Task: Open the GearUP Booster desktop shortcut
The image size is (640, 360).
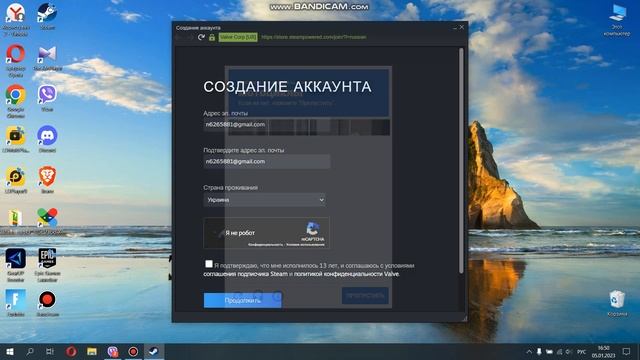Action: [16, 264]
